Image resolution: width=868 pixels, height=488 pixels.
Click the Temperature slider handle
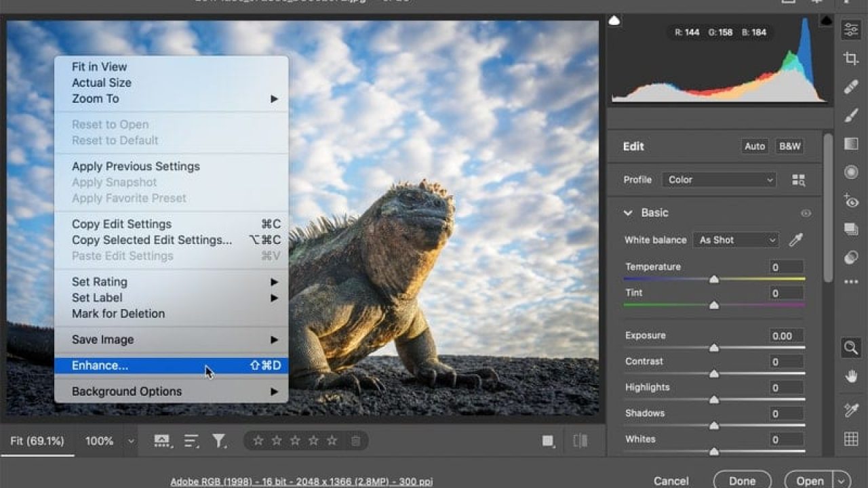click(x=714, y=279)
